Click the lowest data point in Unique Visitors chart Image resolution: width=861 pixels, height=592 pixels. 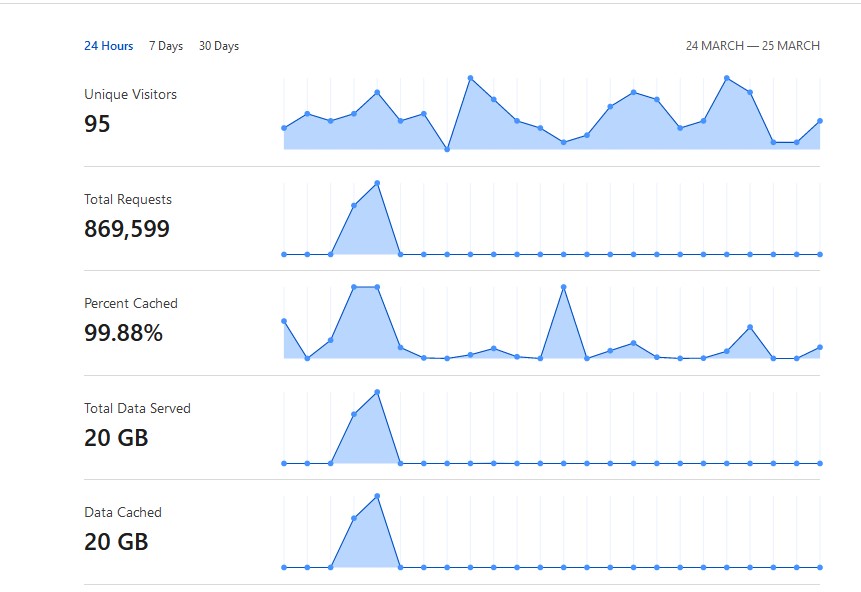click(x=447, y=149)
